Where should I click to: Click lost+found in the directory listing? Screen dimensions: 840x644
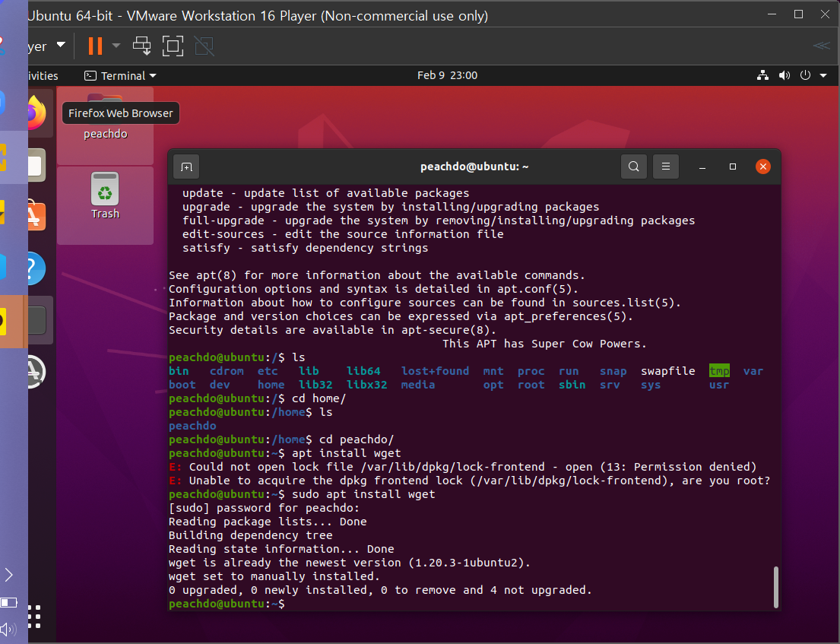[435, 371]
